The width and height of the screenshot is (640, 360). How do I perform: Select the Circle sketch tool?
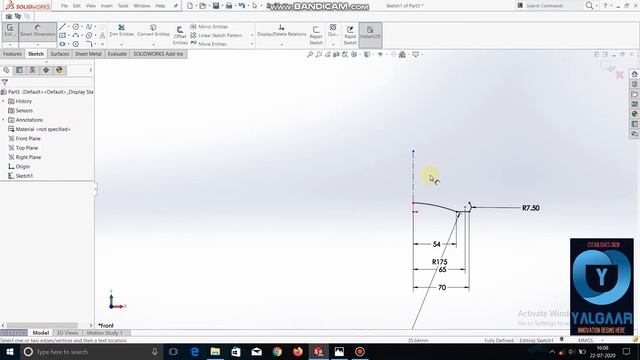coord(76,27)
